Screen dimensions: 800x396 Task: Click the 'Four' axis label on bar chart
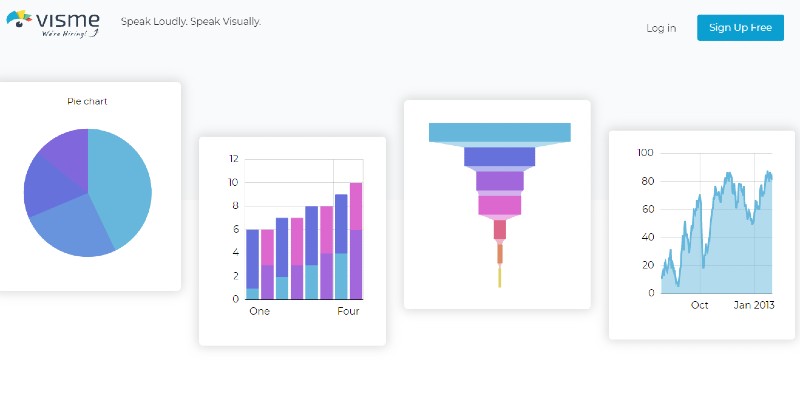point(348,311)
